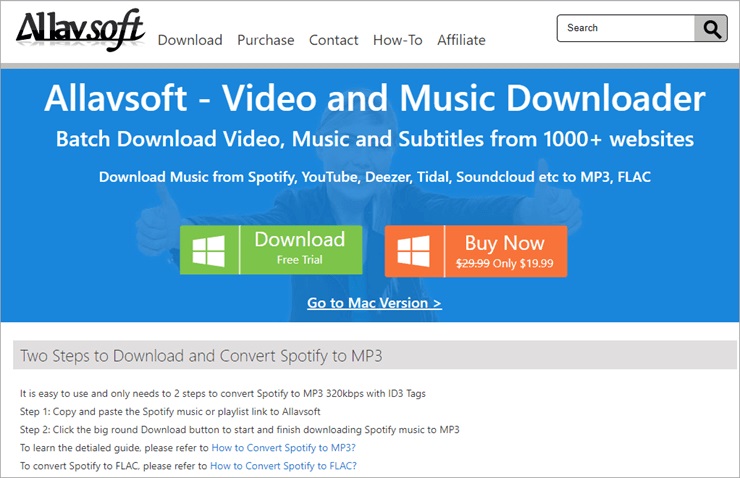The width and height of the screenshot is (740, 478).
Task: Click the Allavsoft logo
Action: tap(81, 30)
